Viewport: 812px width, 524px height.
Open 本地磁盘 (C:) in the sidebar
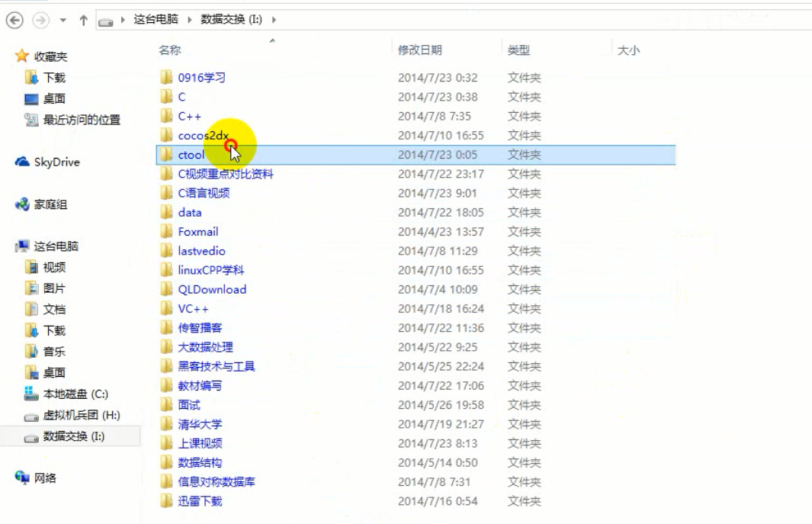pos(75,394)
